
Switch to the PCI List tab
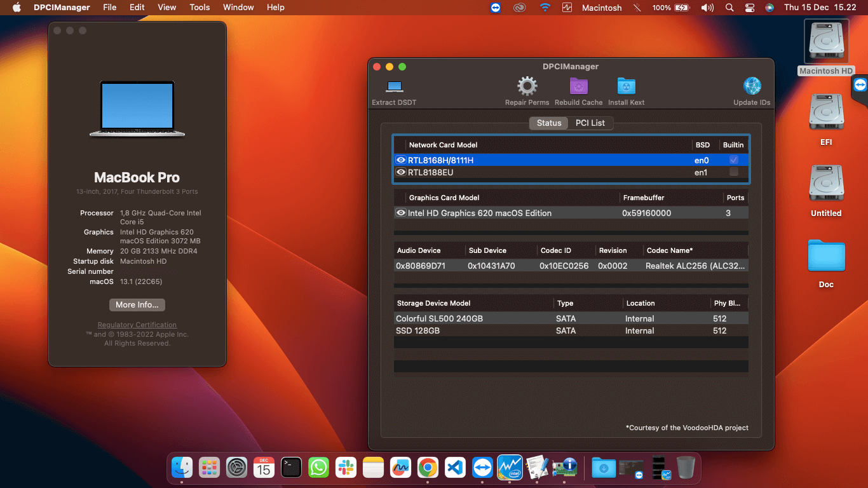(590, 123)
